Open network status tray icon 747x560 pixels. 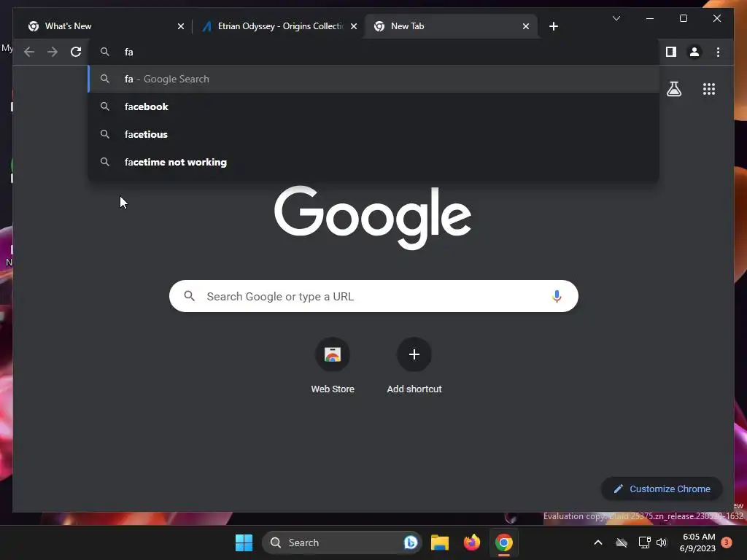point(644,542)
